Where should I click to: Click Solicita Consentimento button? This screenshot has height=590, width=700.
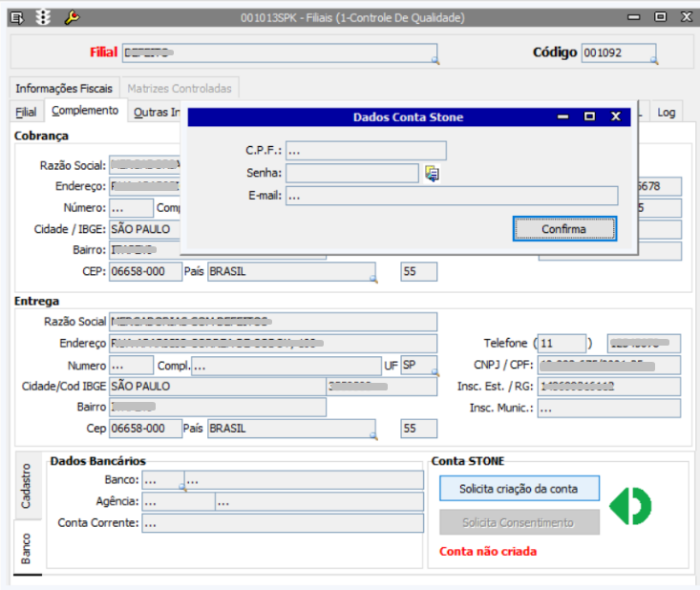pyautogui.click(x=520, y=522)
